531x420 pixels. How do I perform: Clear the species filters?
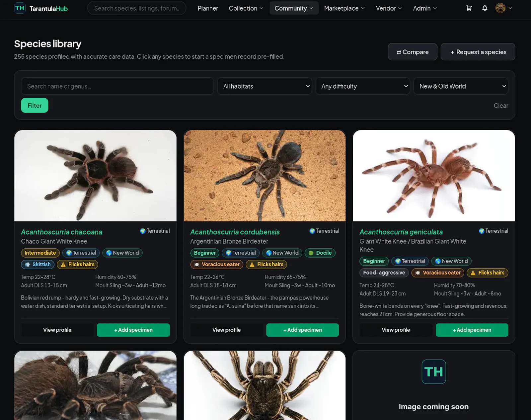tap(501, 105)
